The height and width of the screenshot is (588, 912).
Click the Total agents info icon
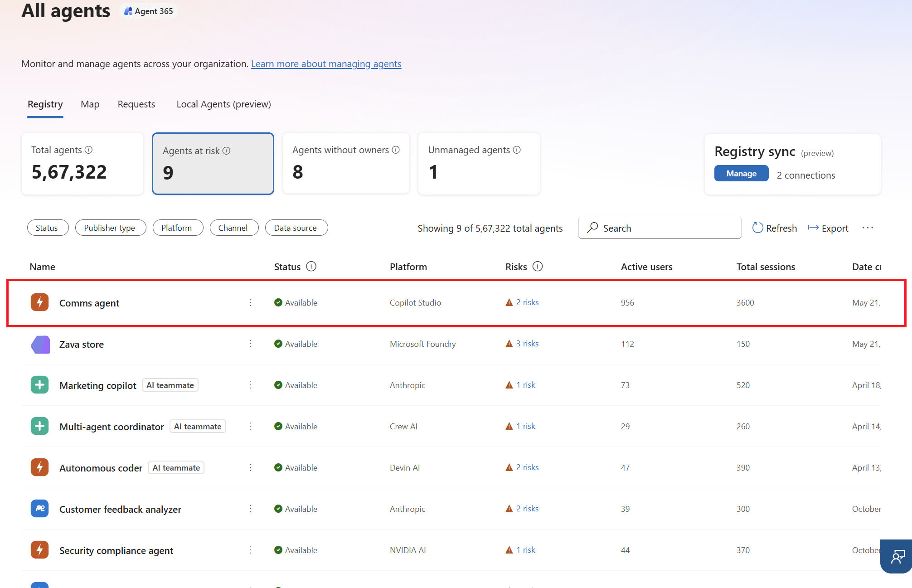pos(89,150)
